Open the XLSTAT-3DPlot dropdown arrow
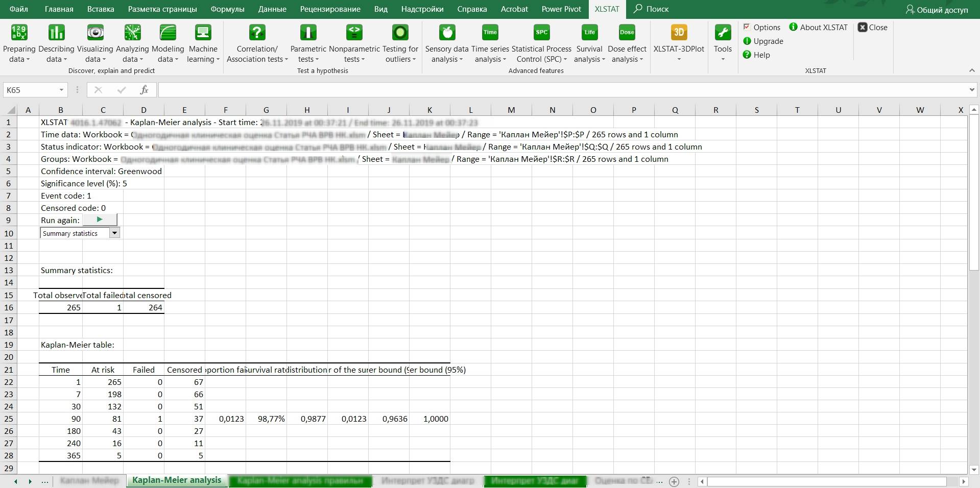980x488 pixels. (x=679, y=60)
